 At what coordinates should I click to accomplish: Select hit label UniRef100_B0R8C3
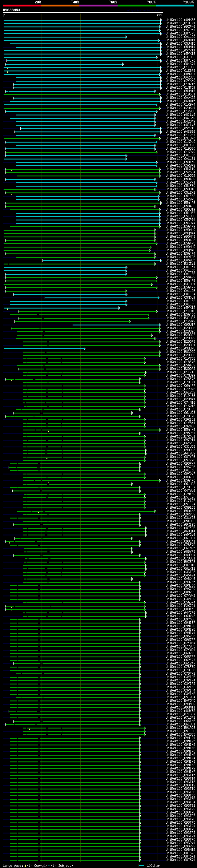click(x=180, y=734)
